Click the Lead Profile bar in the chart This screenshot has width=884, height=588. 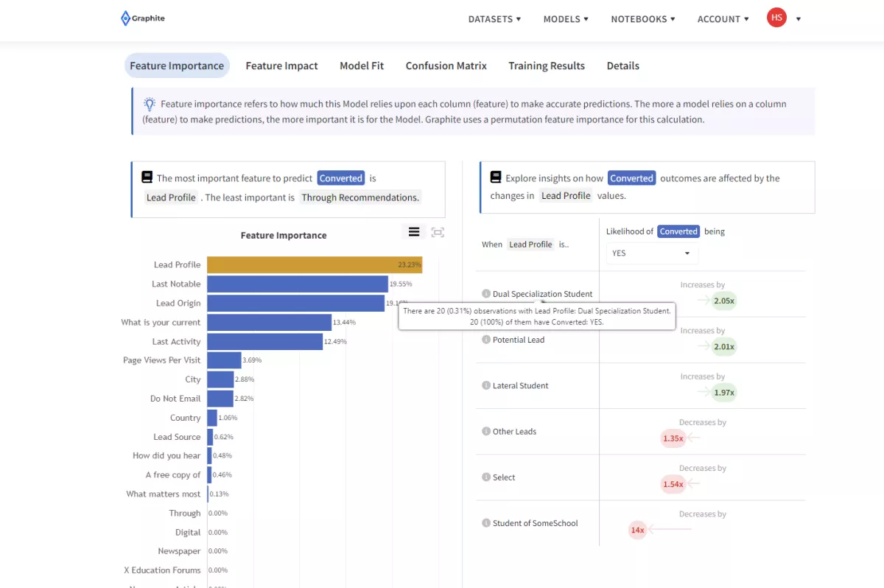click(313, 265)
